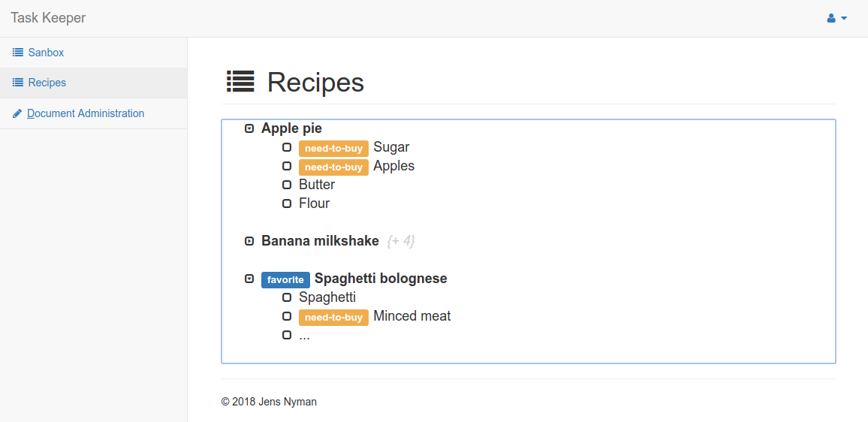
Task: Click the Task Keeper brand link
Action: pyautogui.click(x=48, y=18)
